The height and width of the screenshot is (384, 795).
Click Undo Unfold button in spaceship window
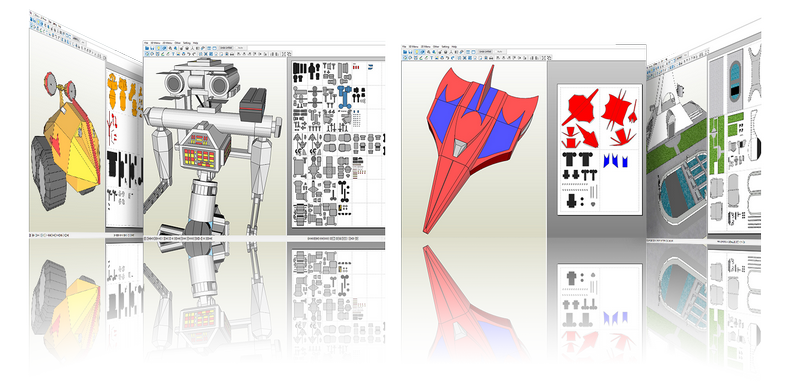(485, 52)
